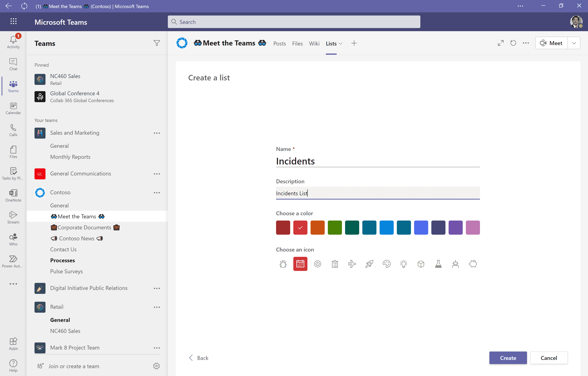Cancel the list creation
Viewport: 588px width, 376px height.
549,358
